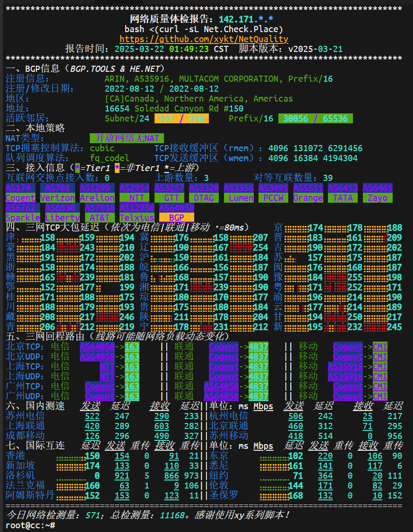The width and height of the screenshot is (413, 532).
Task: Click the rmem values '4096 131072 6291456'
Action: click(x=315, y=148)
